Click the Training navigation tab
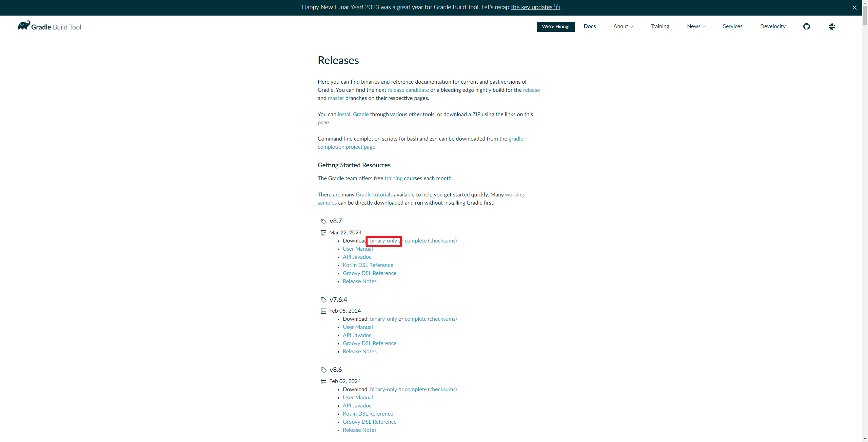868x442 pixels. click(x=659, y=26)
